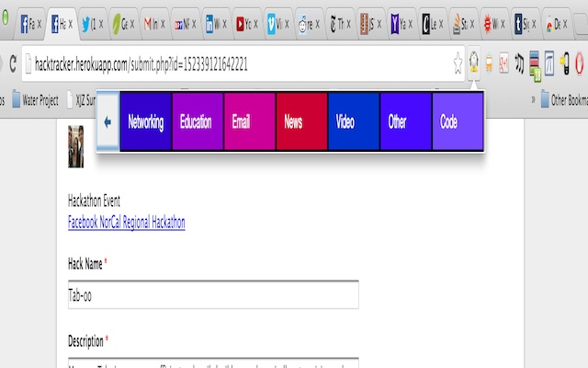Open the Other Bookmarks folder

[564, 100]
